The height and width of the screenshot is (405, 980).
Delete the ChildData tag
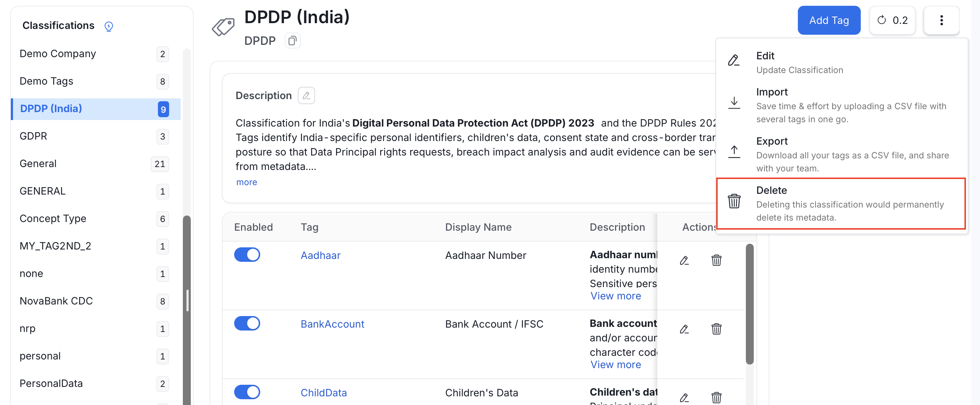[716, 397]
